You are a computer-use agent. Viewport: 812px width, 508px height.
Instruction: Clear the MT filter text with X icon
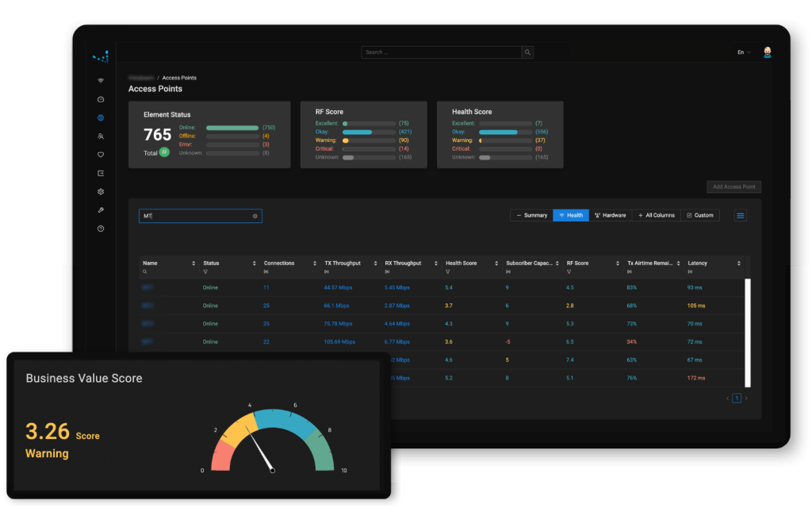[255, 216]
